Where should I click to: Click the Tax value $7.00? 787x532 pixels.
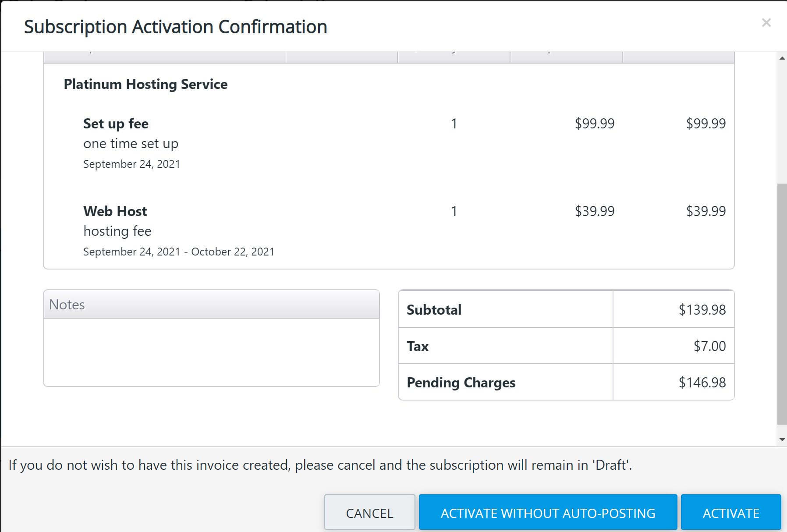pos(709,346)
